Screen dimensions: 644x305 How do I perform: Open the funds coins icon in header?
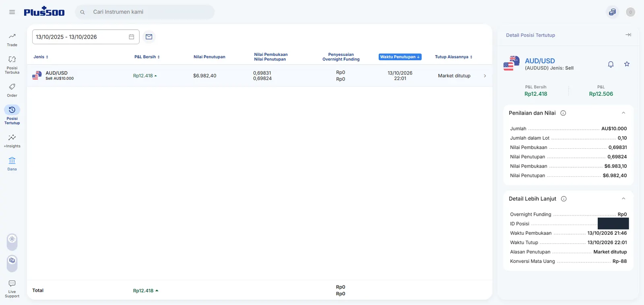click(612, 12)
